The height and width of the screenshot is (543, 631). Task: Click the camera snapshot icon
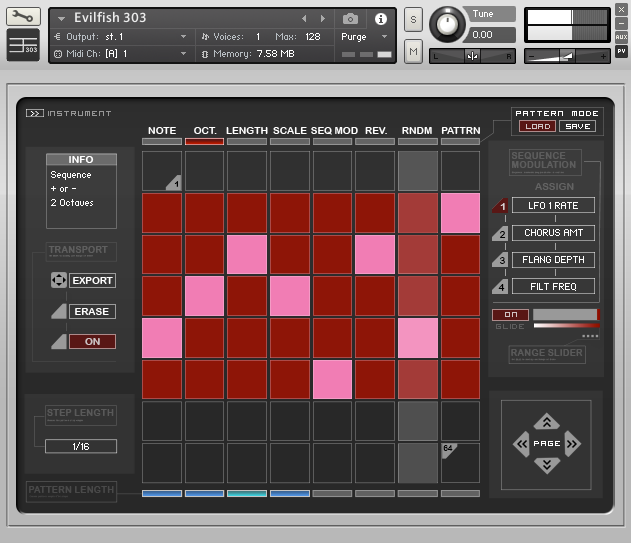pyautogui.click(x=351, y=19)
